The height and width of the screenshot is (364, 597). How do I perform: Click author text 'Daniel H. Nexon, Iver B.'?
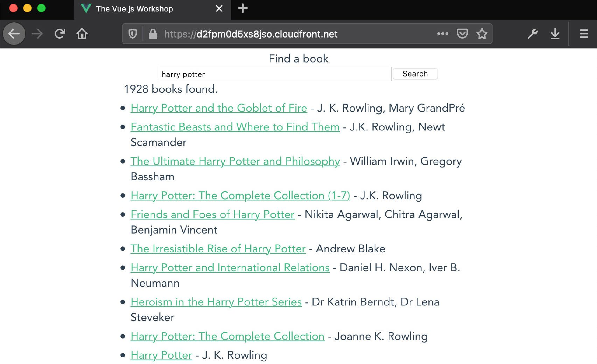pos(400,268)
